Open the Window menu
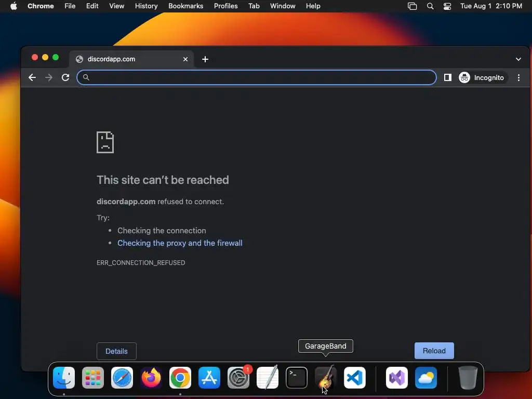The width and height of the screenshot is (532, 399). coord(283,6)
